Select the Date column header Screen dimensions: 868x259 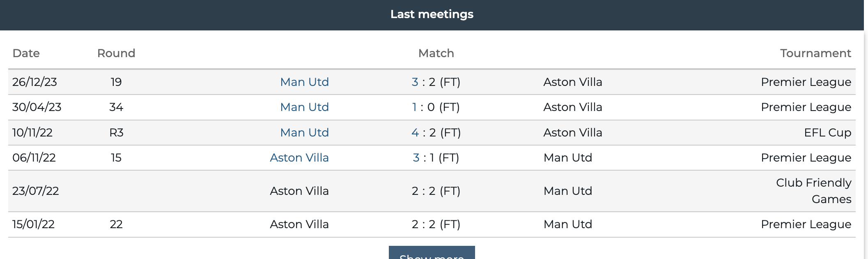[x=26, y=53]
